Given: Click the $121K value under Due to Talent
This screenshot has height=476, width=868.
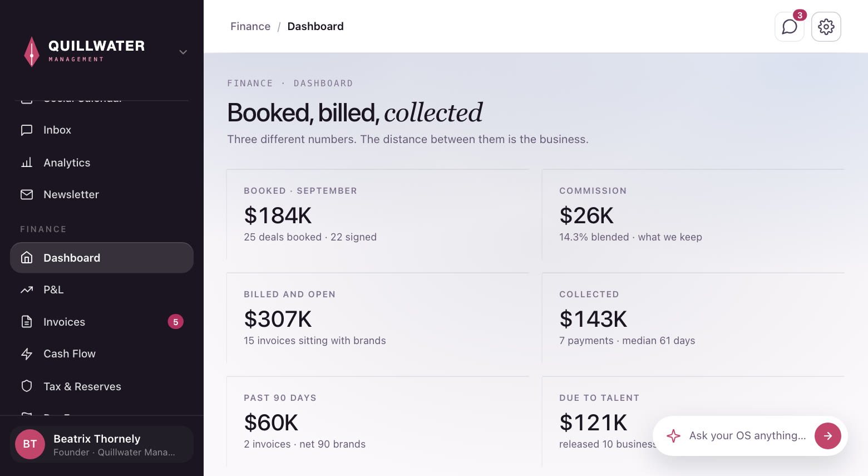Looking at the screenshot, I should (x=593, y=423).
